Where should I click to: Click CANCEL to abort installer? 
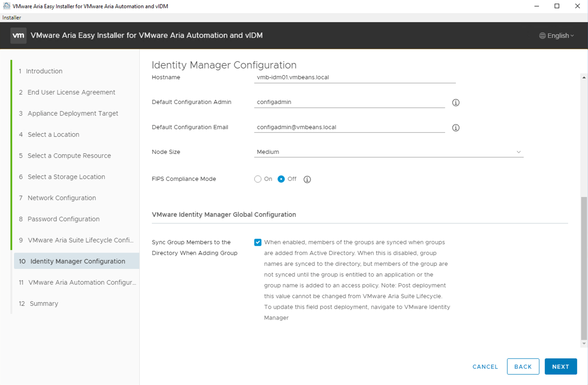[485, 367]
